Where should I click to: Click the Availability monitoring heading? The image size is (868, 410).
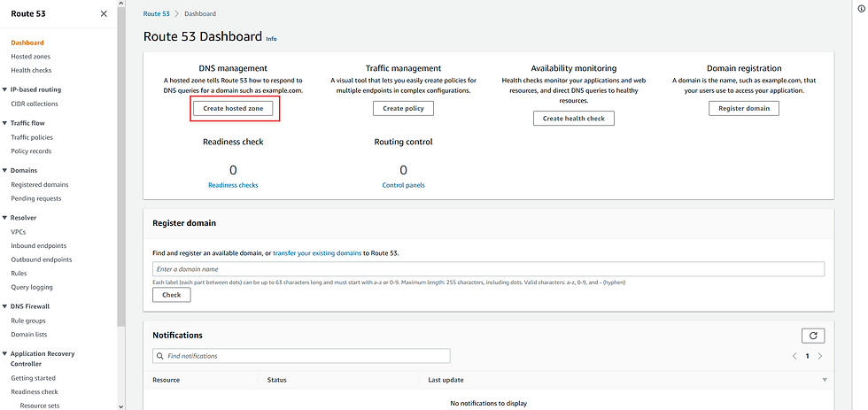point(574,68)
